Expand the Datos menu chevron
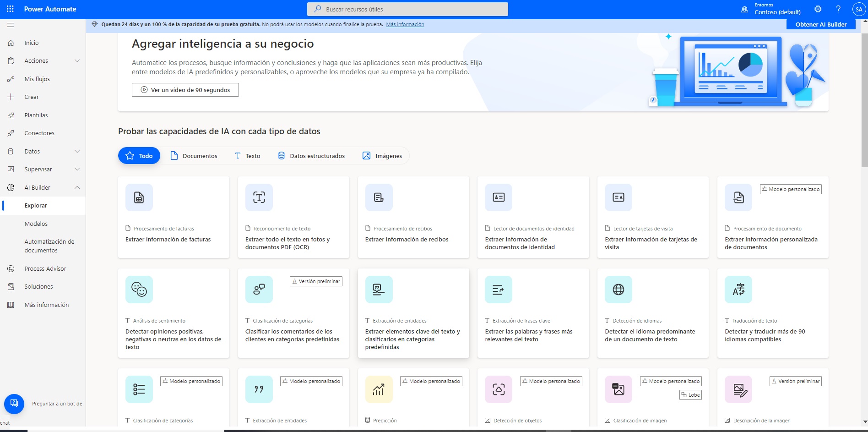 [x=77, y=151]
